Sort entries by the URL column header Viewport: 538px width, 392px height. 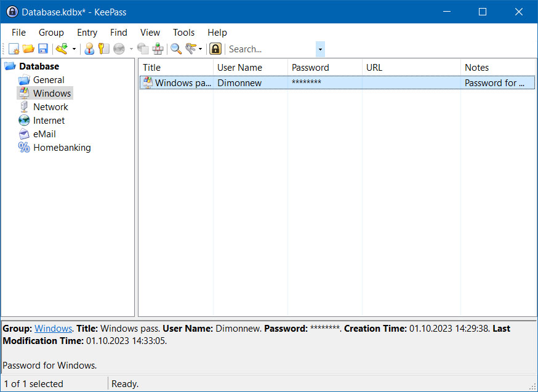[x=411, y=68]
